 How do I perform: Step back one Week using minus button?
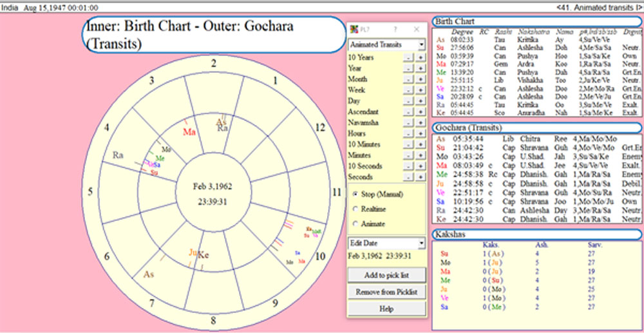tap(408, 90)
